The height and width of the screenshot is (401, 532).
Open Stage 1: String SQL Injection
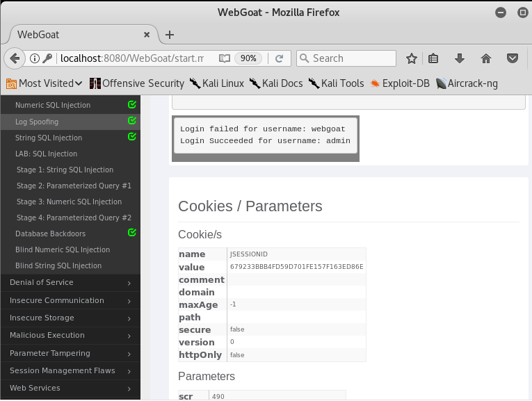pyautogui.click(x=65, y=170)
